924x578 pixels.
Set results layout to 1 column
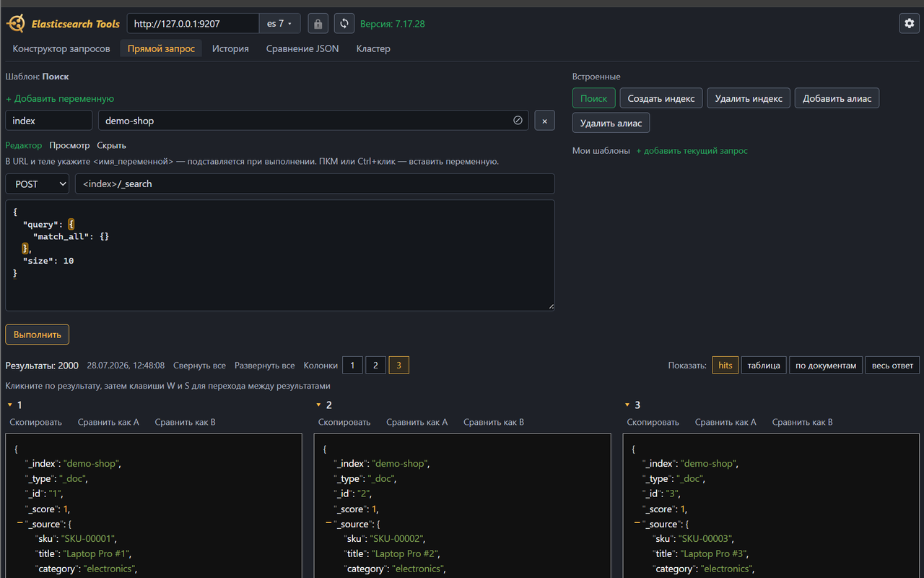point(352,366)
